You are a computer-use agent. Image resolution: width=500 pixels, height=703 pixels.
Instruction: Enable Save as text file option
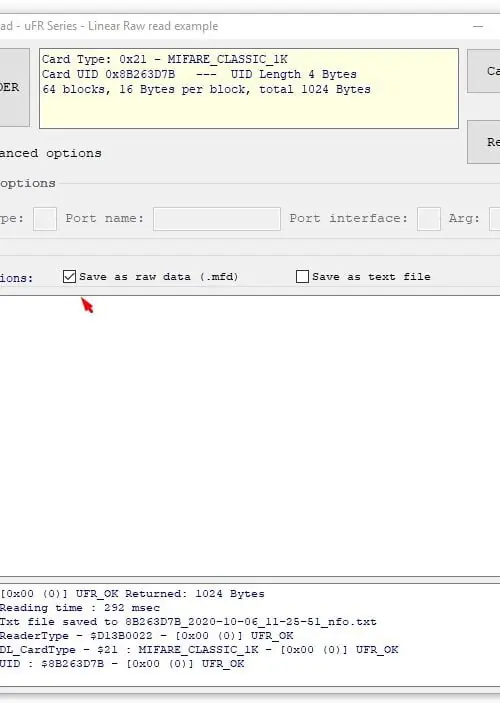coord(302,277)
